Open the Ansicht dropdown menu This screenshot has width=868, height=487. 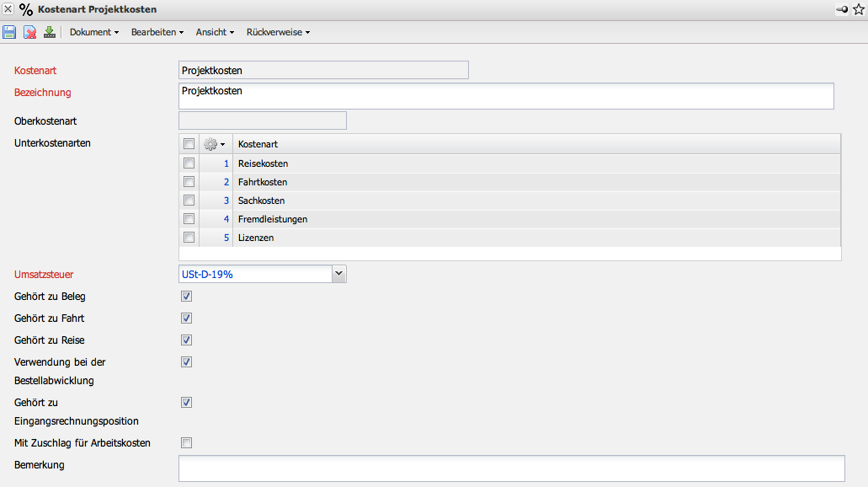click(x=215, y=32)
